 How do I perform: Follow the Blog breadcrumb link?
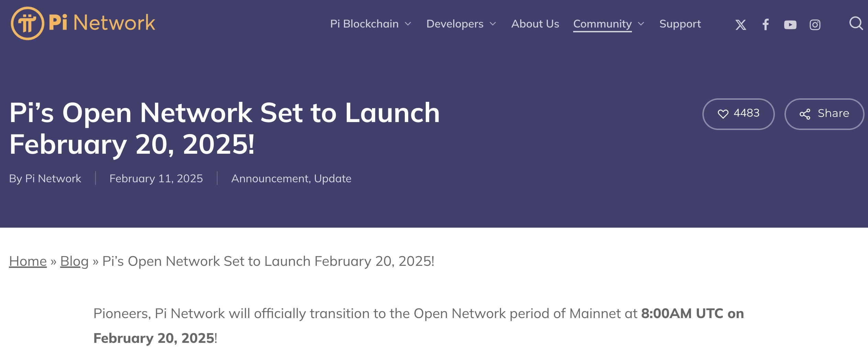click(x=74, y=261)
